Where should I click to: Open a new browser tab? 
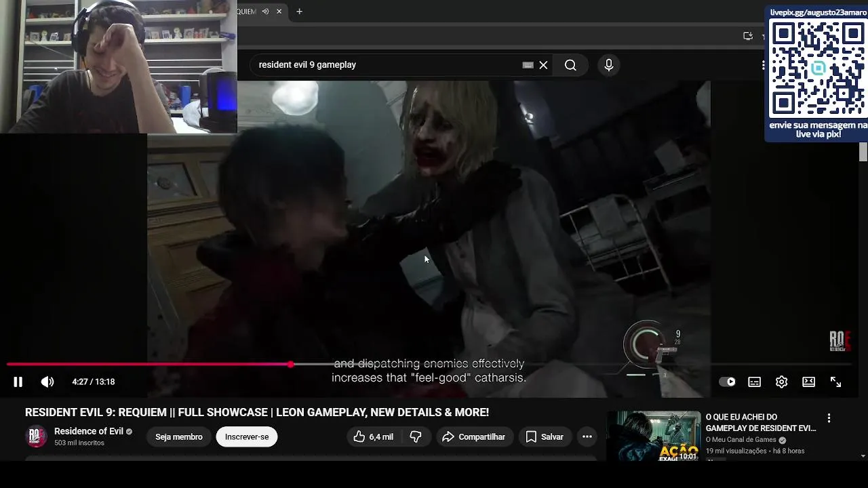299,12
